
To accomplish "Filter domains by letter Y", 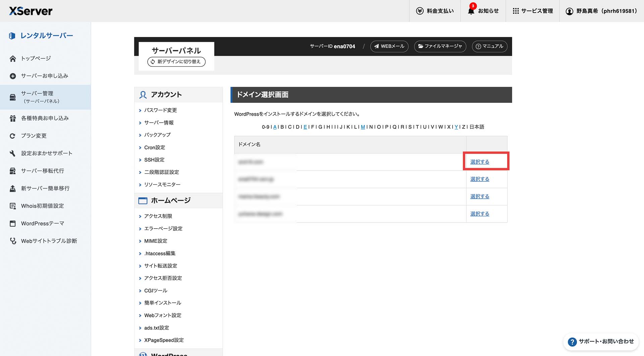I will (456, 127).
